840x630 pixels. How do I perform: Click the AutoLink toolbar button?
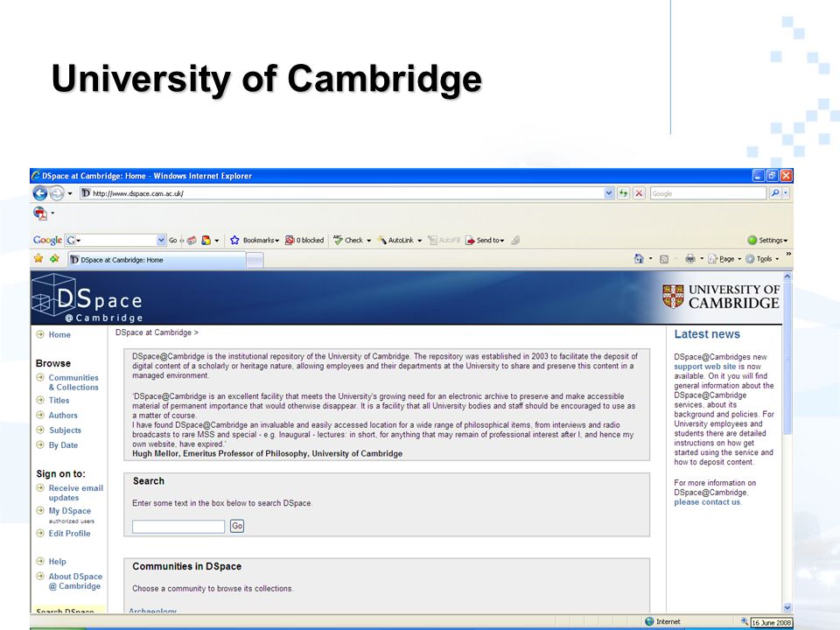(395, 241)
